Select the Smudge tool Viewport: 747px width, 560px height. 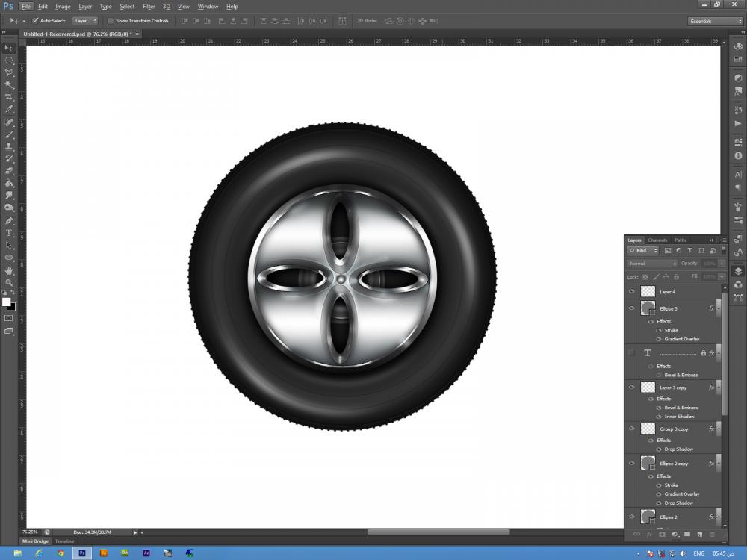point(9,195)
